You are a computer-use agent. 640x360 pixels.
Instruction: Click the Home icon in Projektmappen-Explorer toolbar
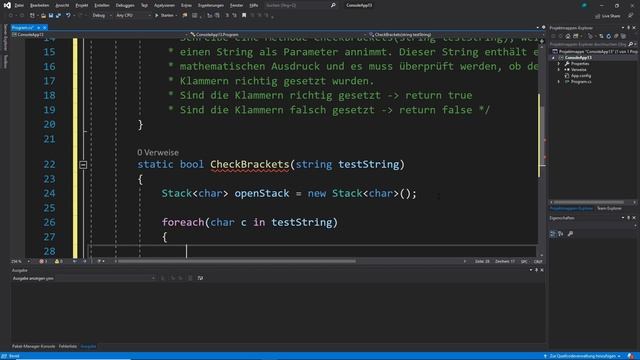(x=568, y=36)
